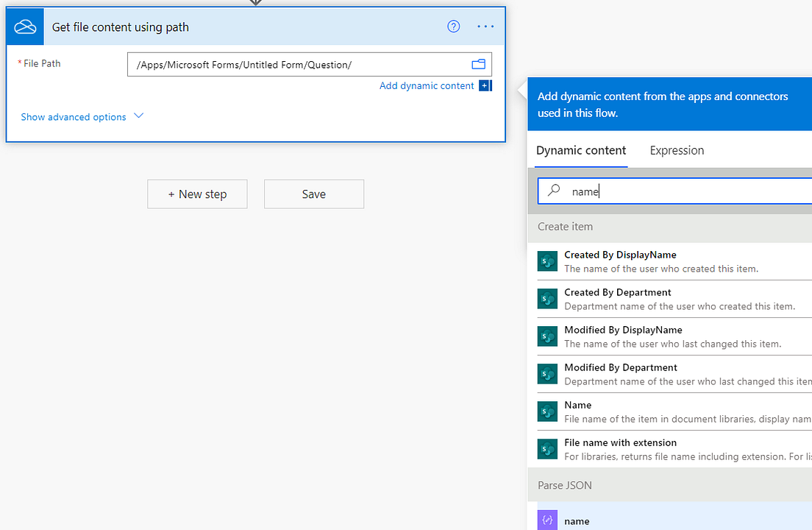Click the curly-braces icon beside name under Parse JSON
The image size is (812, 530).
[547, 520]
